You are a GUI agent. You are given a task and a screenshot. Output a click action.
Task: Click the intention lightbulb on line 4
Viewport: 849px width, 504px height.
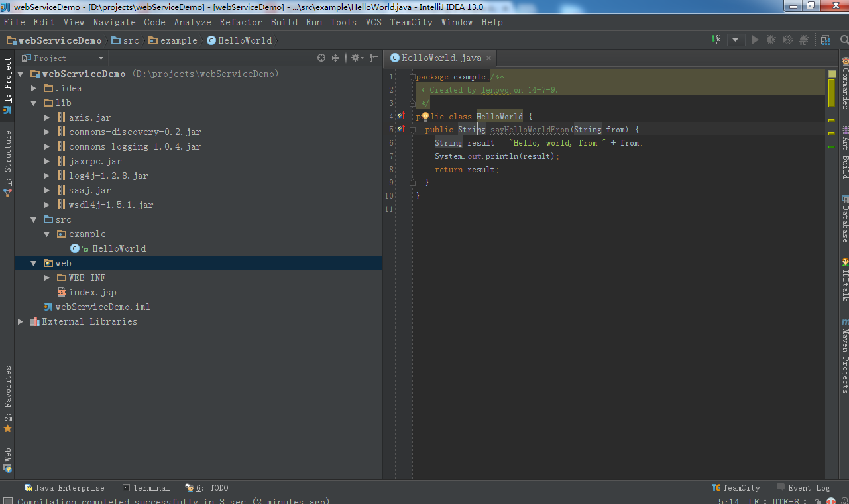pos(425,116)
